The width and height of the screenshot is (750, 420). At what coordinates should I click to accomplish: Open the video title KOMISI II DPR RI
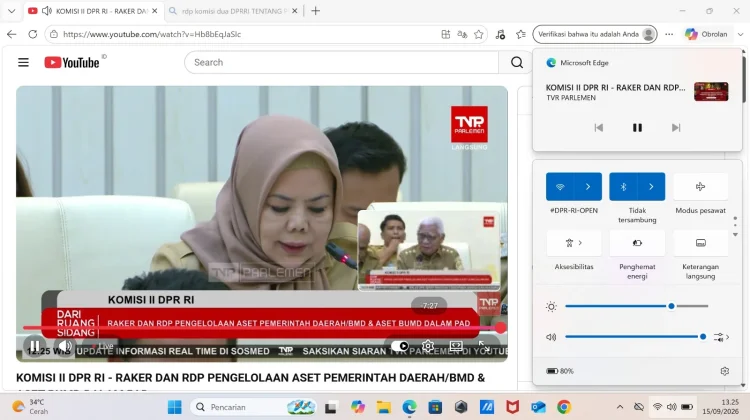(x=250, y=378)
